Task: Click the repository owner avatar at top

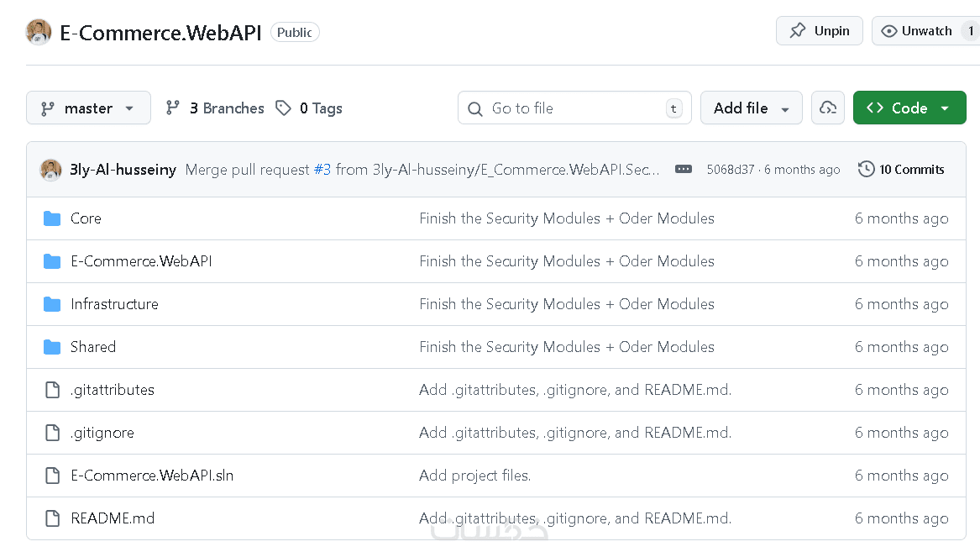Action: click(39, 32)
